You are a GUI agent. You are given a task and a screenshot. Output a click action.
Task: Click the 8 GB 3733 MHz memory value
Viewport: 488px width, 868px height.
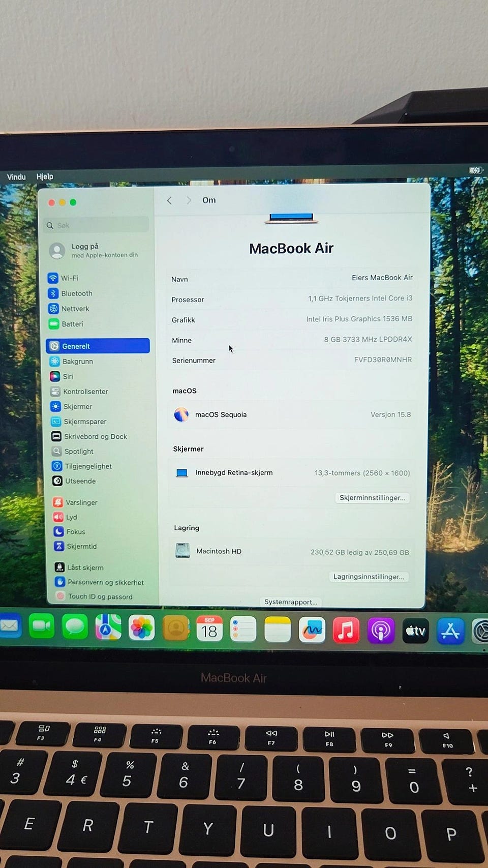[x=368, y=339]
